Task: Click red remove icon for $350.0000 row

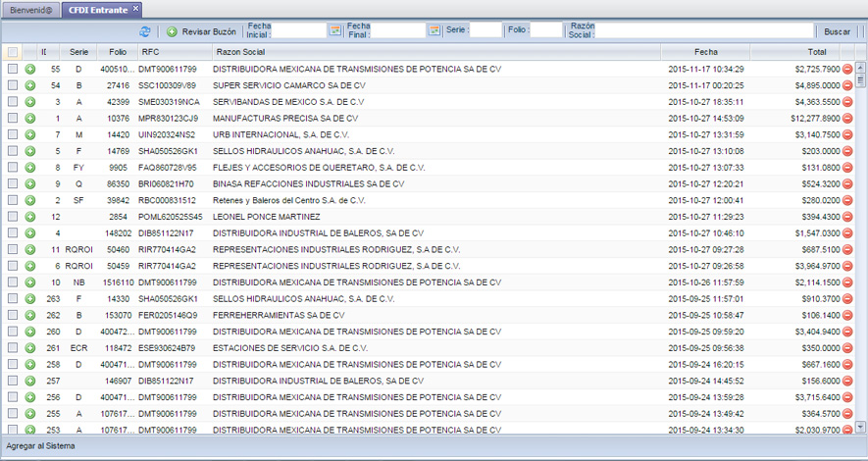Action: 847,348
